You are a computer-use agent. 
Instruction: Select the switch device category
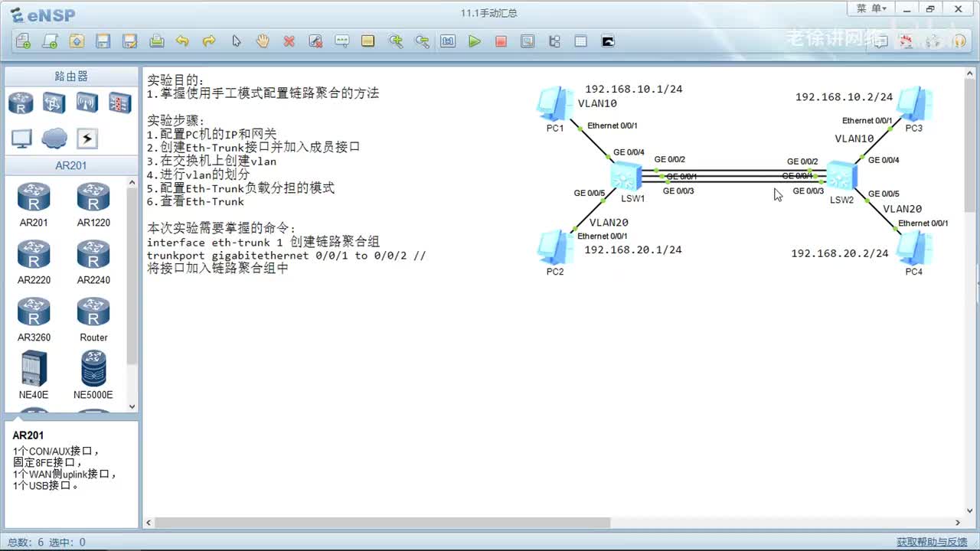pos(54,103)
